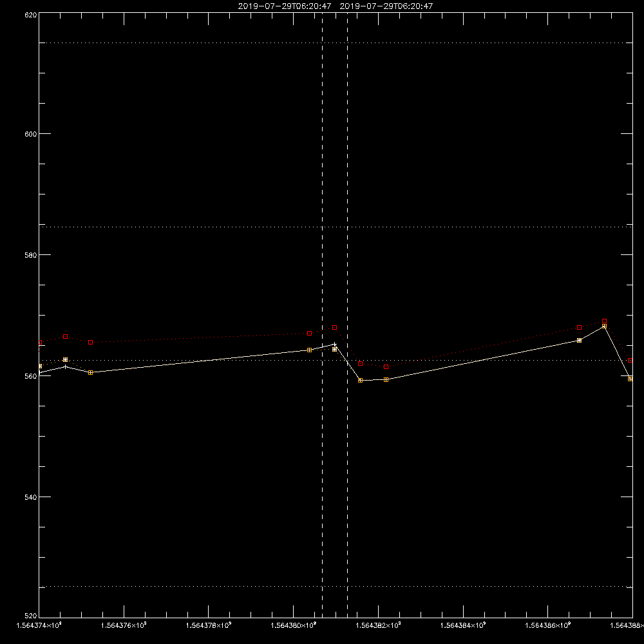The width and height of the screenshot is (644, 644).
Task: Select the 540 y-axis label
Action: (x=31, y=497)
